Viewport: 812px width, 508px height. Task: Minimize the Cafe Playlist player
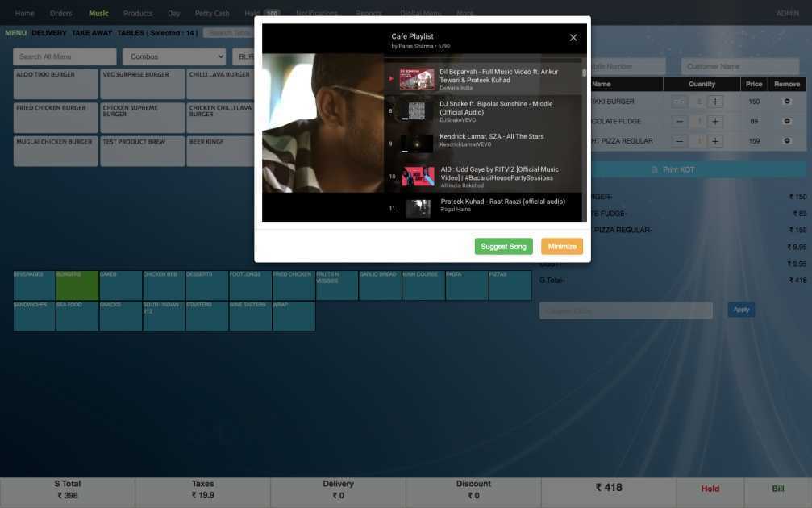click(x=561, y=246)
